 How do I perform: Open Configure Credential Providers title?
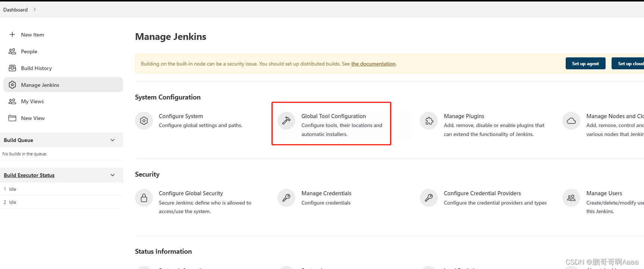[x=482, y=193]
